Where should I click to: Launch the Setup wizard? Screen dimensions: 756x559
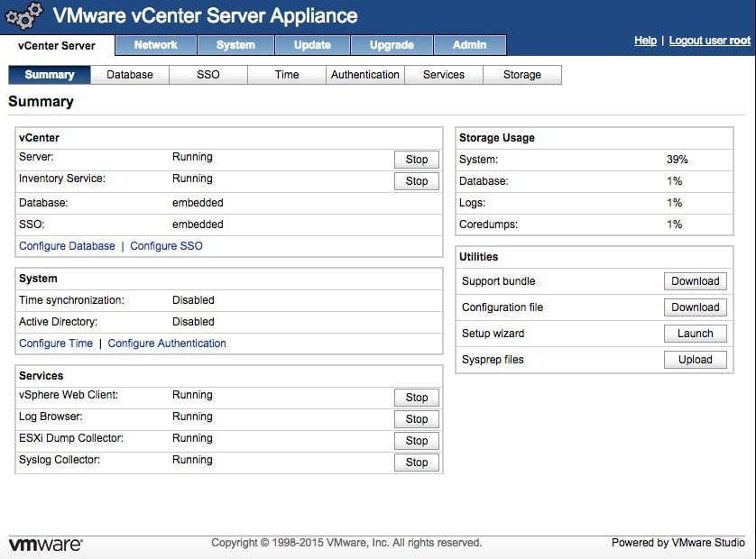695,334
